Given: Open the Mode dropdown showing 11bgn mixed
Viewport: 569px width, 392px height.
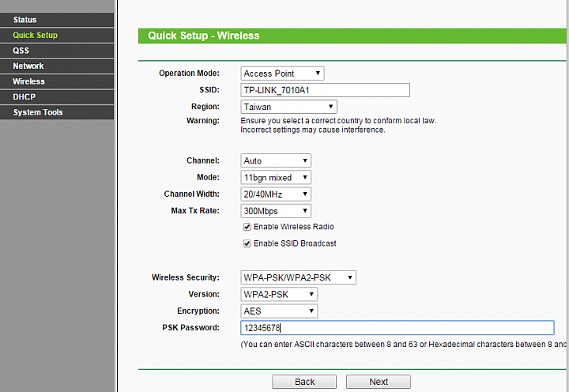Looking at the screenshot, I should (x=276, y=178).
